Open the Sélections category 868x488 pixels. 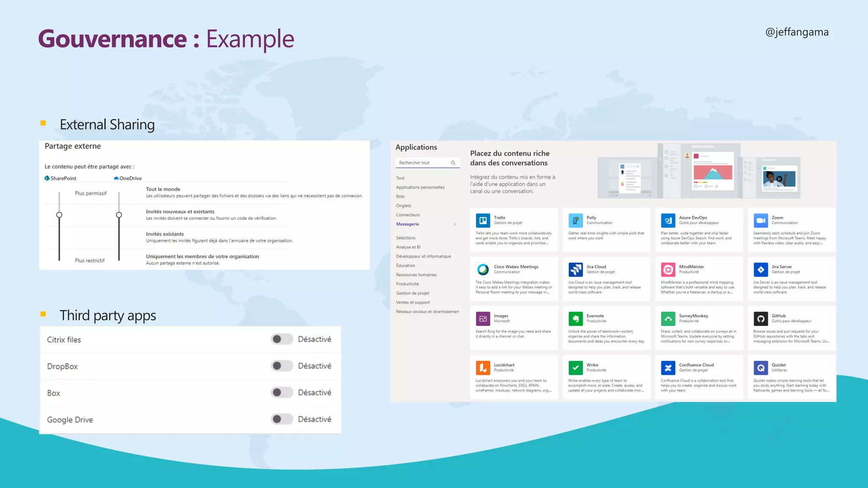[x=406, y=238]
